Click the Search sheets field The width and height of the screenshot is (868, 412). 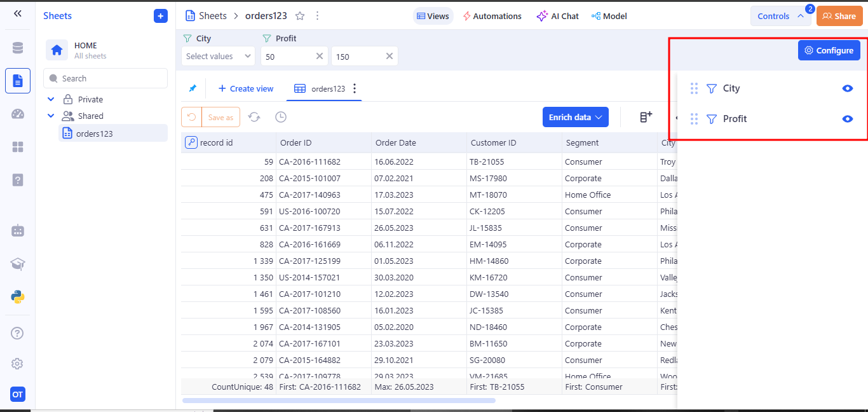105,78
